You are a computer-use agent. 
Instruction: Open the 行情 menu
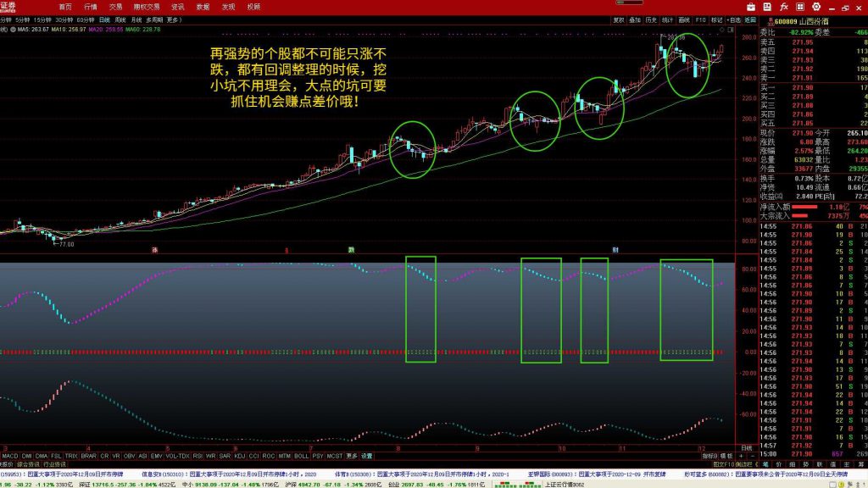click(91, 6)
